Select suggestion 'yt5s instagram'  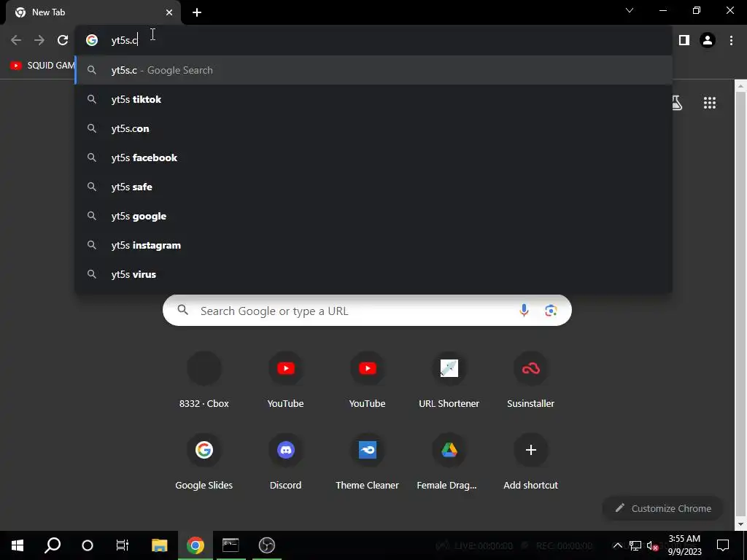pos(373,245)
